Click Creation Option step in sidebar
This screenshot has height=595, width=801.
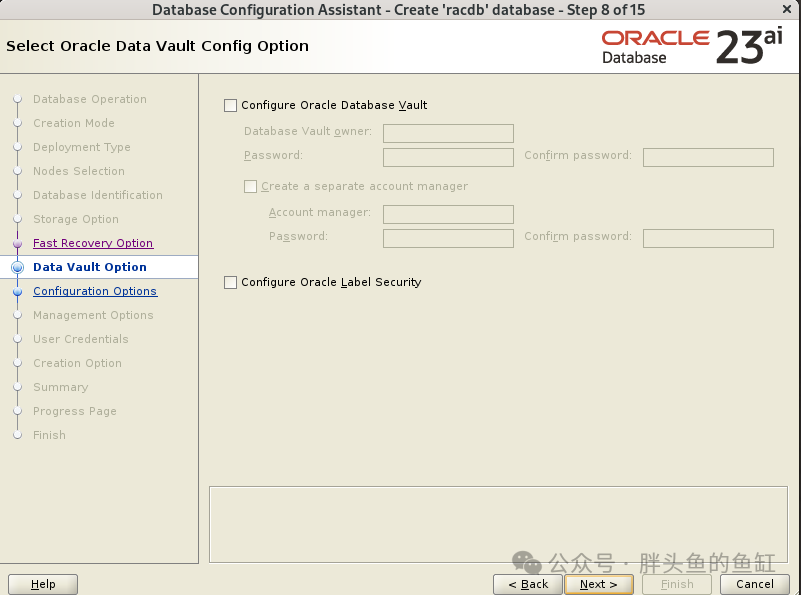[78, 363]
